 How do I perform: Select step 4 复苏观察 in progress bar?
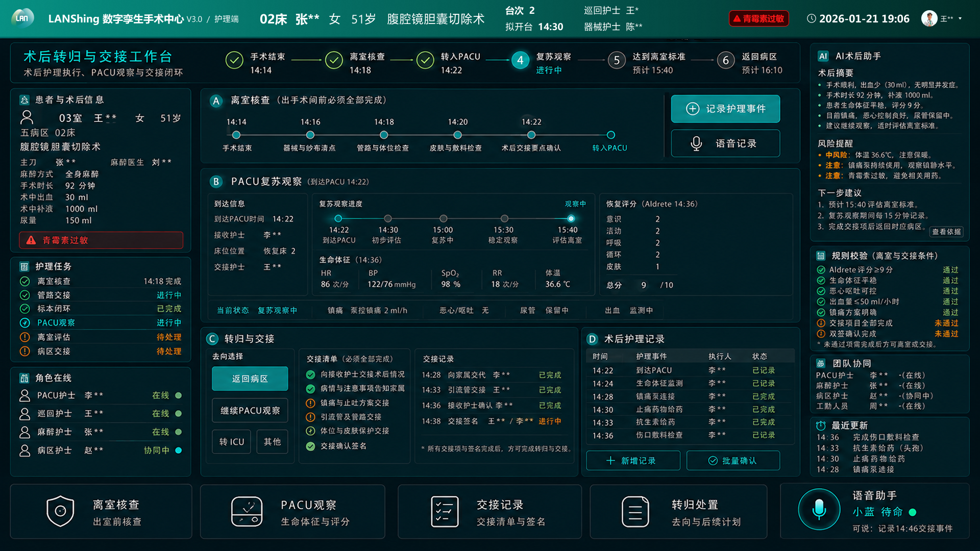520,61
